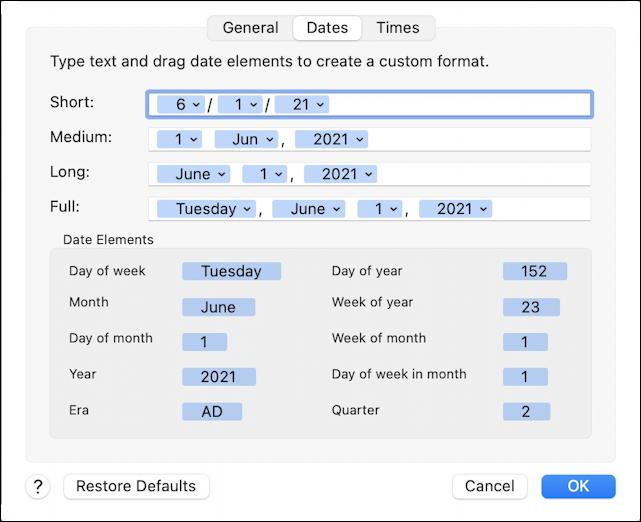Click the Cancel button
The width and height of the screenshot is (641, 522).
click(x=490, y=486)
